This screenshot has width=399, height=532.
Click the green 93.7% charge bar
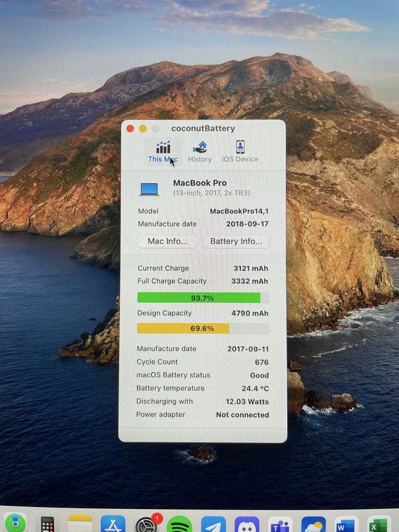click(x=203, y=298)
